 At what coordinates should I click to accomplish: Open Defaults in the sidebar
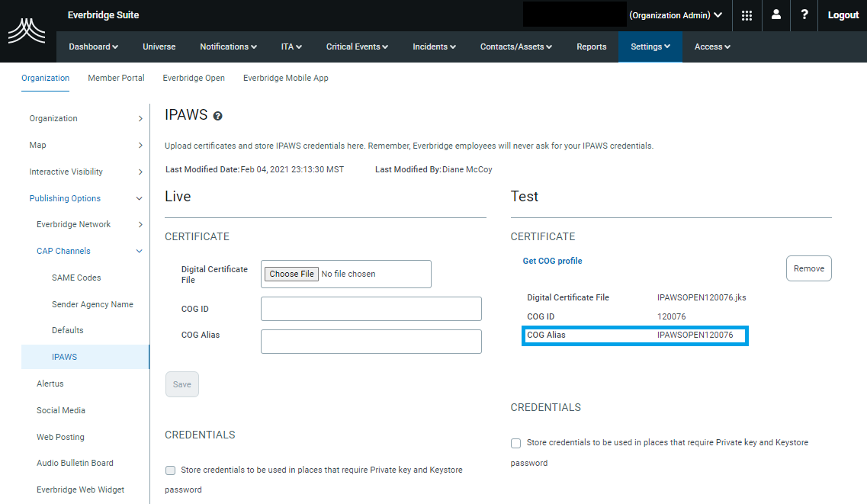(x=67, y=330)
